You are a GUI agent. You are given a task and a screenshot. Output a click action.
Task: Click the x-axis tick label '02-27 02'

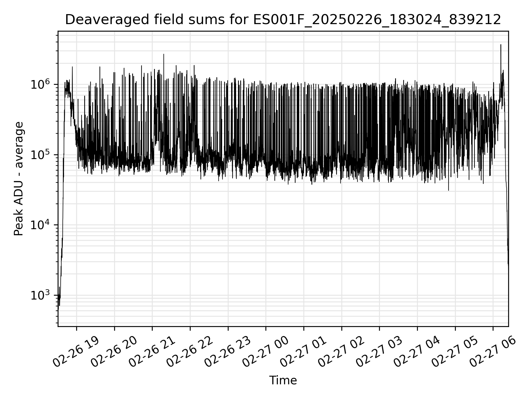341,351
